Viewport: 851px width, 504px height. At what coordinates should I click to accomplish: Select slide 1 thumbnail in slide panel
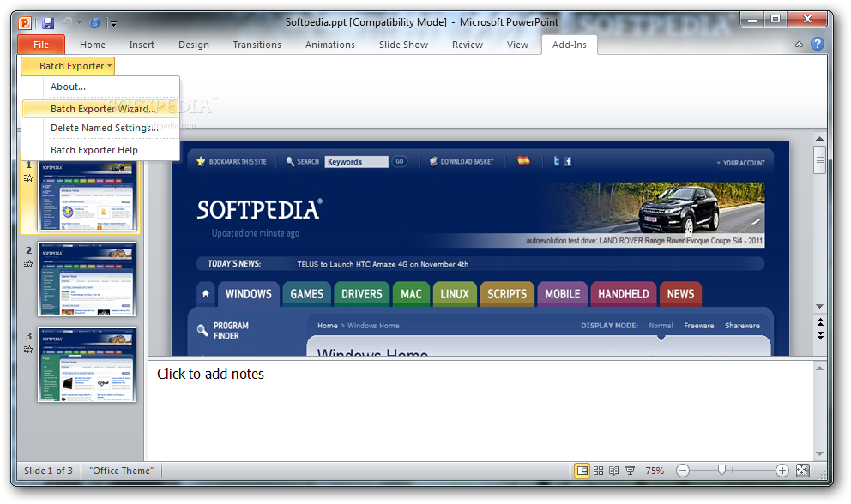pos(87,196)
